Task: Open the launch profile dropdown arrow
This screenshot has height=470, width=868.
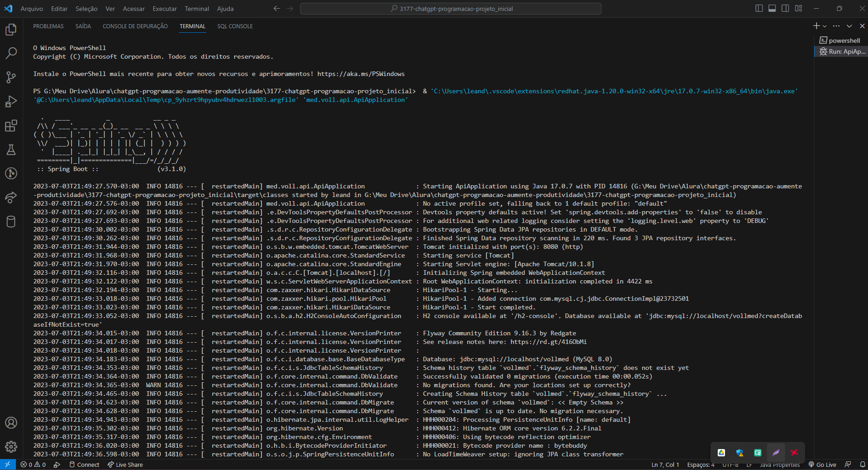Action: pos(825,26)
